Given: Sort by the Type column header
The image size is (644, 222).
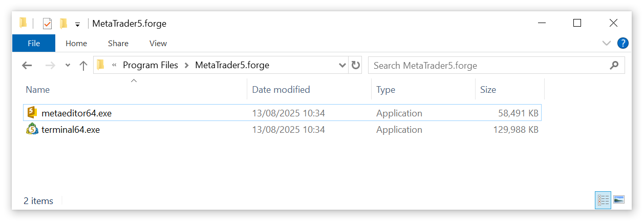Looking at the screenshot, I should pos(385,89).
